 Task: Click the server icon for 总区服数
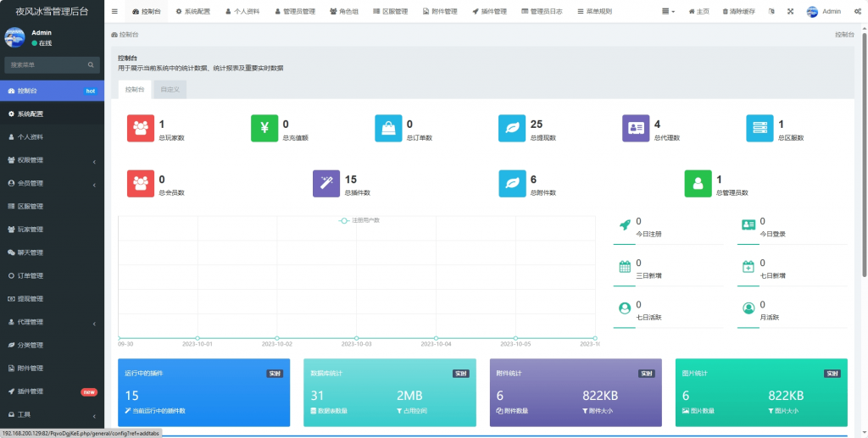760,128
